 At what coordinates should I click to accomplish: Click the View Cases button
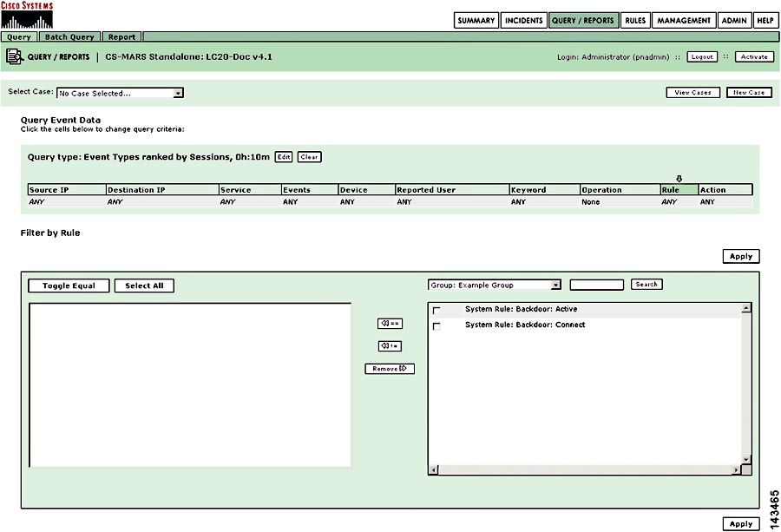pyautogui.click(x=692, y=93)
